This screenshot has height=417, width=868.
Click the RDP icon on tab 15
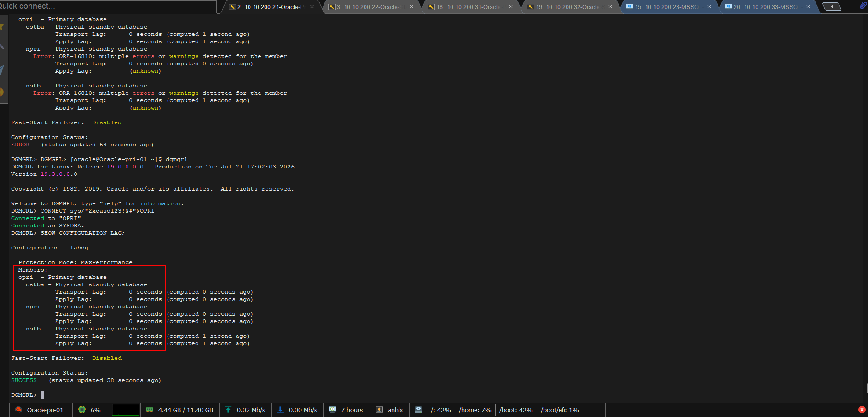point(630,6)
